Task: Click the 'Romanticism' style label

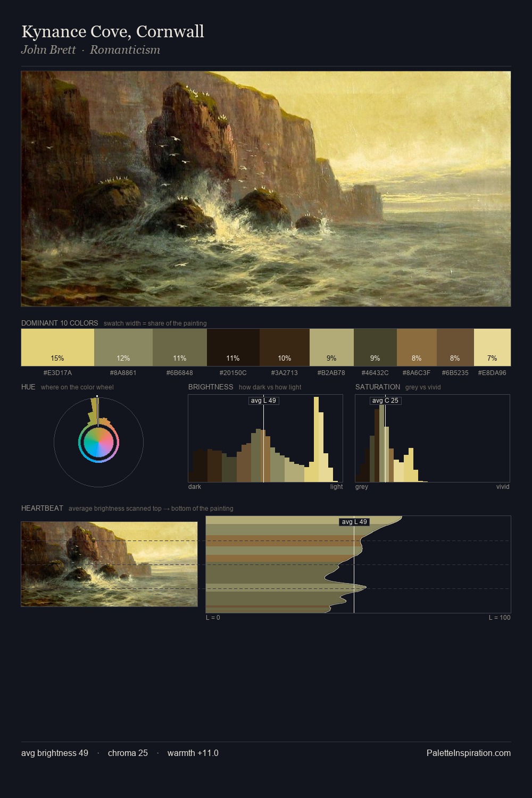Action: point(125,50)
